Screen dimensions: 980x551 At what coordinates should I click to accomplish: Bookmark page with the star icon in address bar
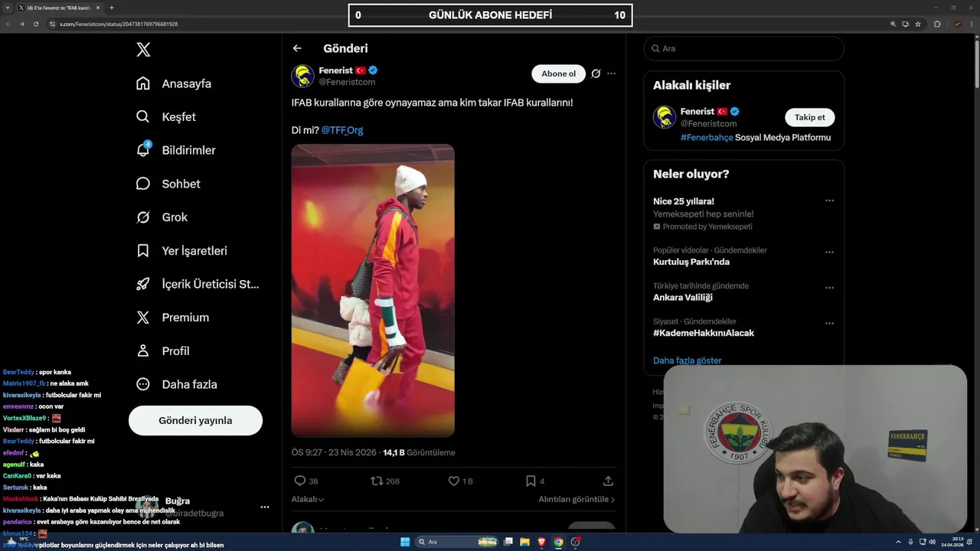918,24
